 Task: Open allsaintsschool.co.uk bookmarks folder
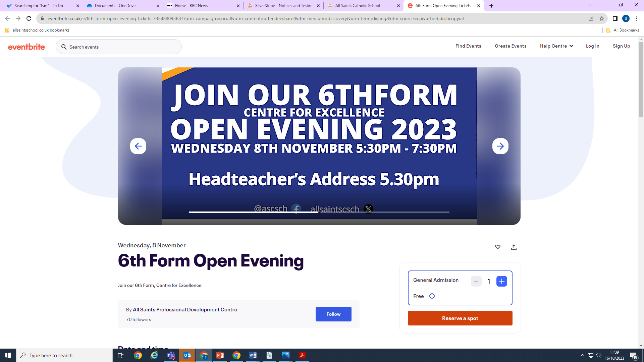click(37, 30)
